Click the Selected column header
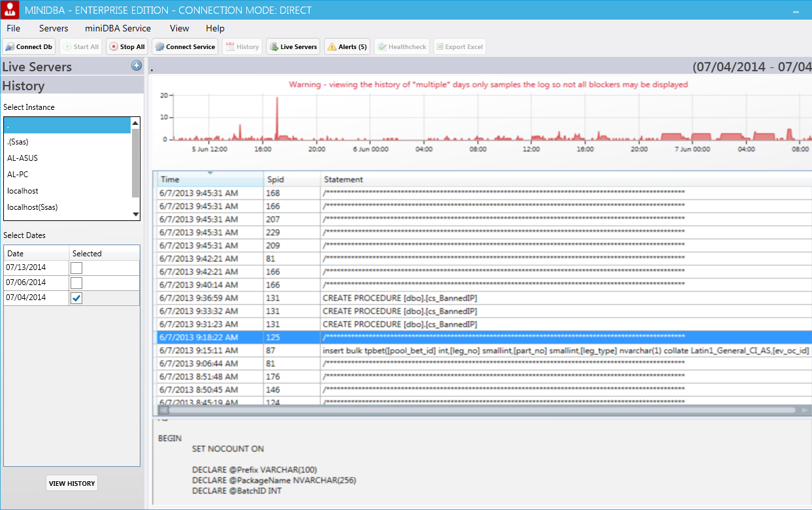 [x=105, y=253]
